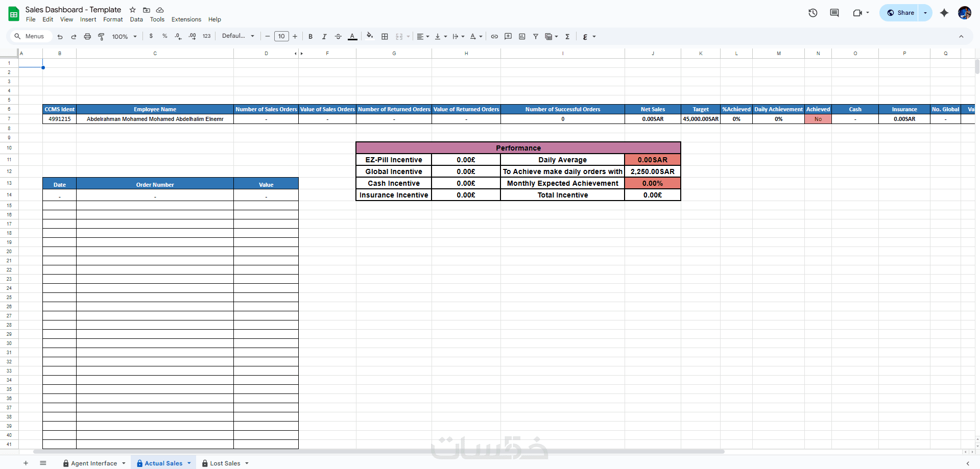Toggle bold formatting
Viewport: 980px width, 469px height.
coord(310,37)
